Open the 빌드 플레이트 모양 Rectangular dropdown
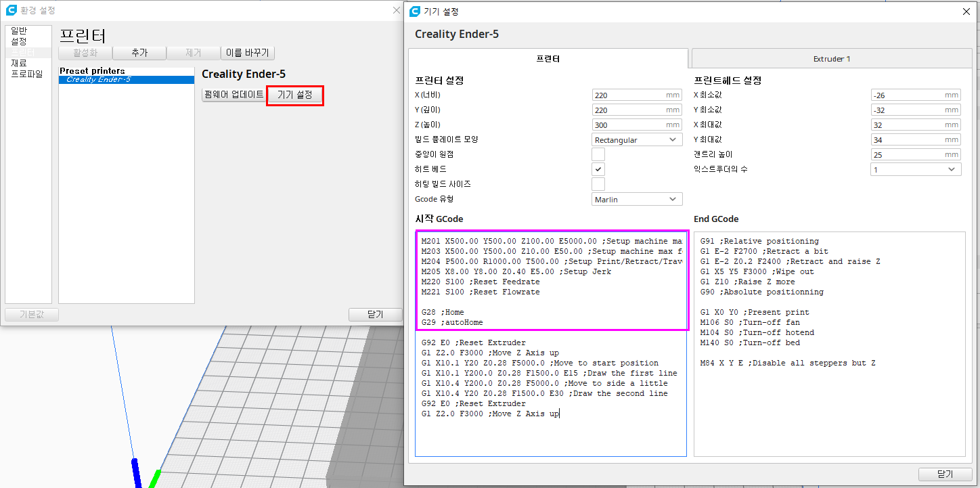 (637, 139)
